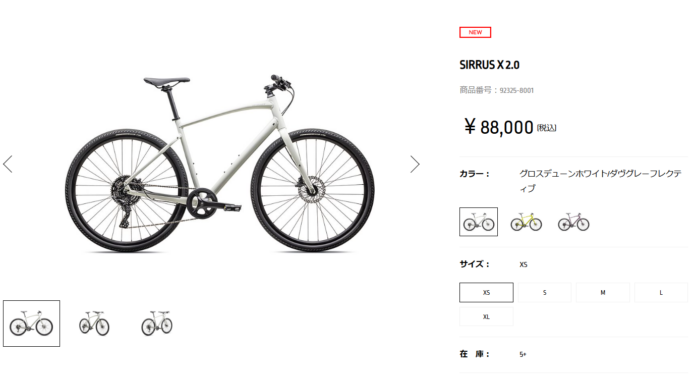Show the previous product image with left arrow

[x=8, y=164]
